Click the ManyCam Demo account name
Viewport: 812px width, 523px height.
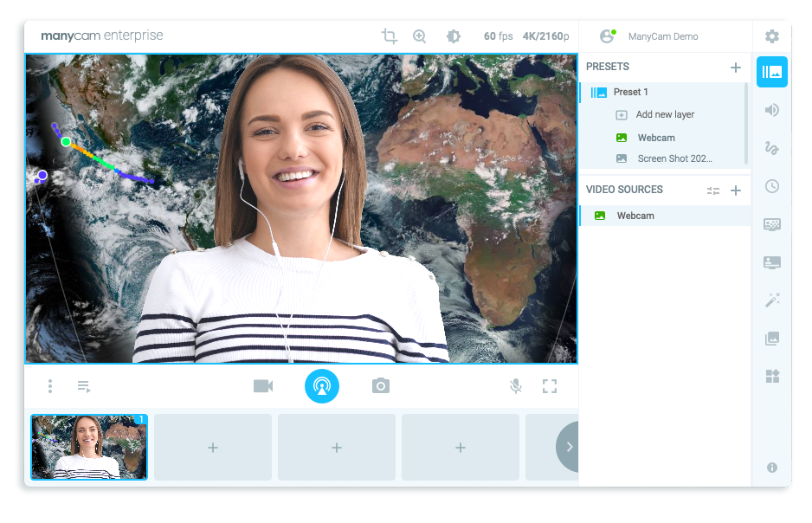(x=663, y=36)
